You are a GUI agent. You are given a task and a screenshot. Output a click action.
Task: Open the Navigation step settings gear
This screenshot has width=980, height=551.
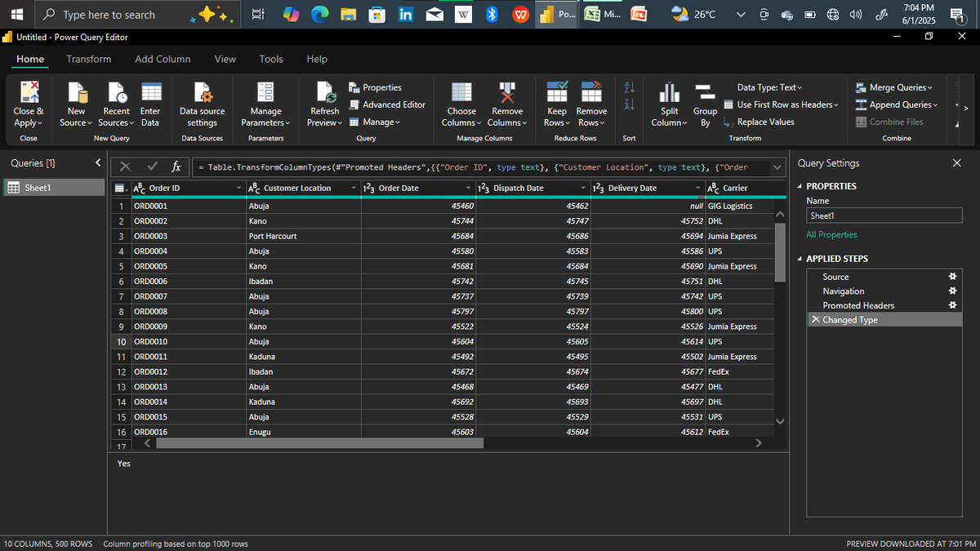[x=951, y=291]
